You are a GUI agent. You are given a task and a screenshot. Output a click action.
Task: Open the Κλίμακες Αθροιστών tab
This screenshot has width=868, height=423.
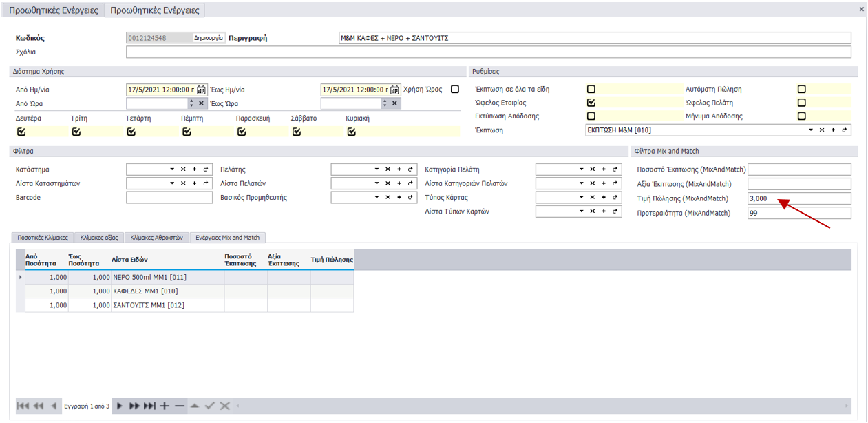coord(156,238)
